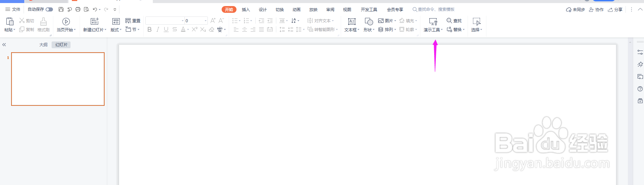The width and height of the screenshot is (644, 185).
Task: Open the Animation (动画) ribbon tab
Action: pyautogui.click(x=297, y=9)
